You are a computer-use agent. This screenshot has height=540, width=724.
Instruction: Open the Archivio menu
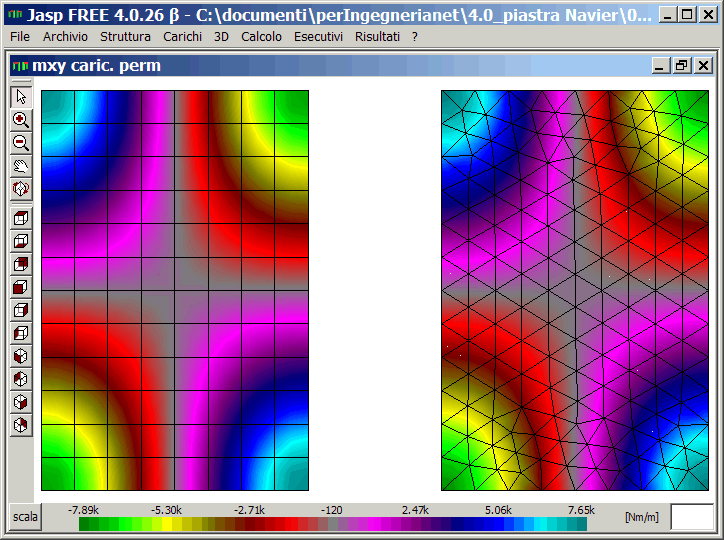pos(65,36)
